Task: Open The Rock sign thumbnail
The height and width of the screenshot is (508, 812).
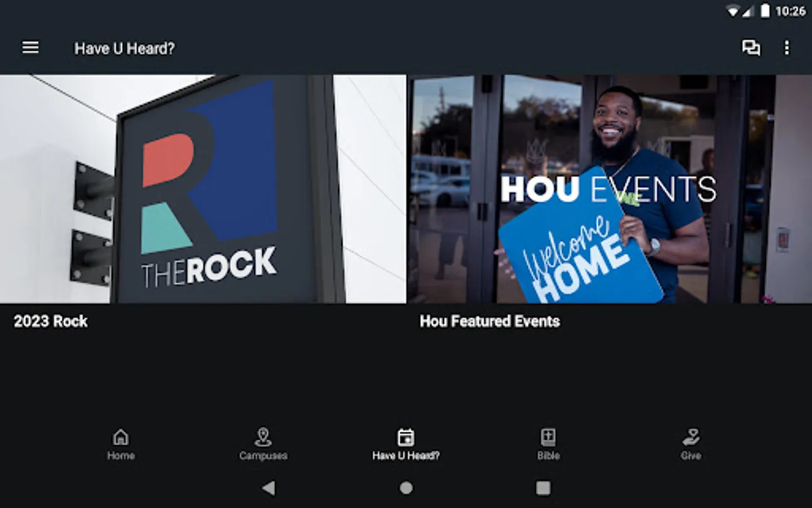Action: coord(203,189)
